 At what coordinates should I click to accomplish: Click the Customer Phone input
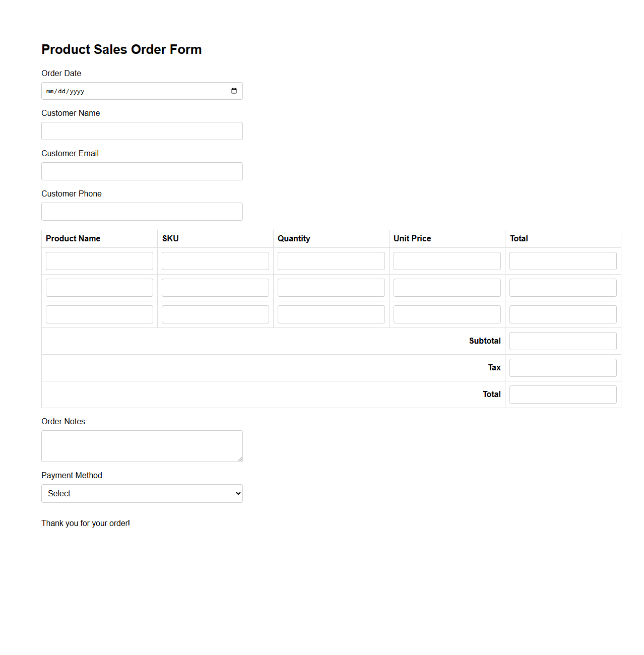pyautogui.click(x=142, y=211)
